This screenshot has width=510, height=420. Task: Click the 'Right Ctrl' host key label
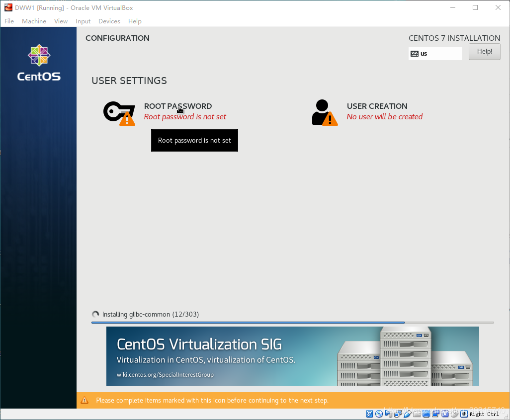(484, 414)
